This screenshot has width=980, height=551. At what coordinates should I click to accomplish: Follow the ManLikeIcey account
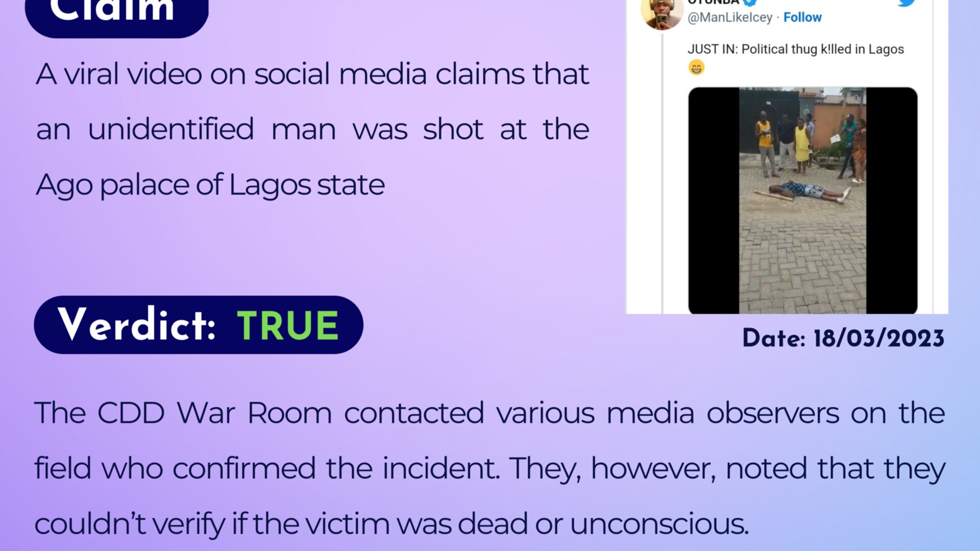(x=802, y=17)
